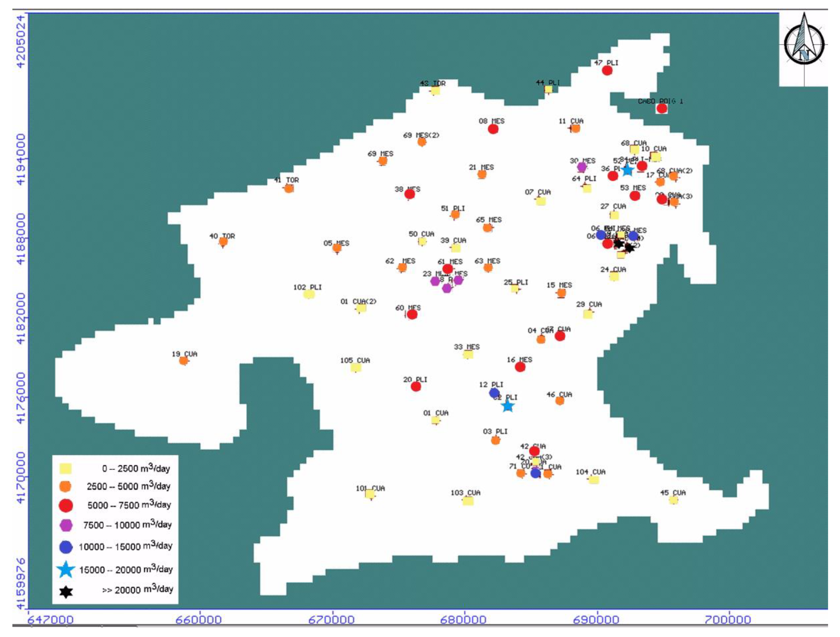Click the purple hexagon legend symbol

(x=66, y=525)
